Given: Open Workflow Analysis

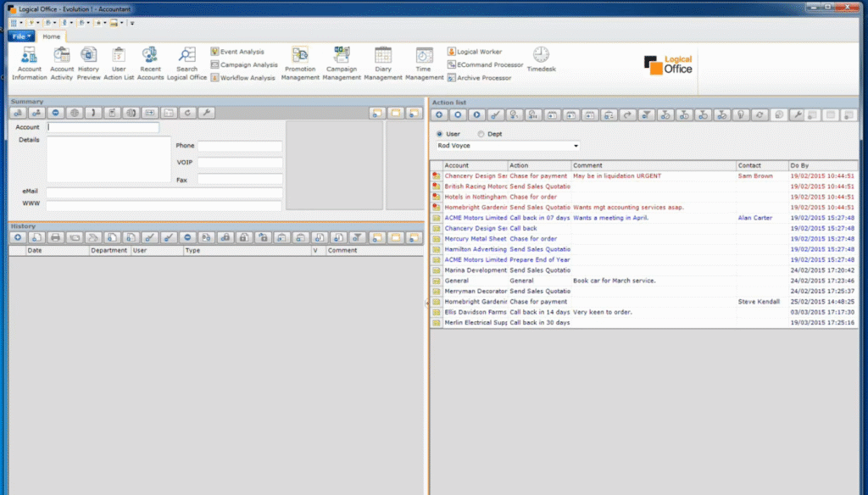Looking at the screenshot, I should tap(242, 78).
